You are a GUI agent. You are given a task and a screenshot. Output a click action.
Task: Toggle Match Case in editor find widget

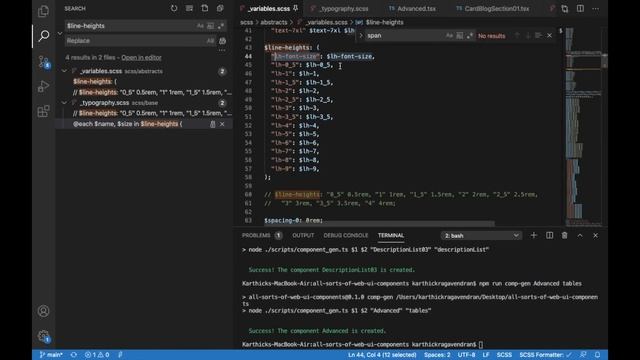point(449,36)
